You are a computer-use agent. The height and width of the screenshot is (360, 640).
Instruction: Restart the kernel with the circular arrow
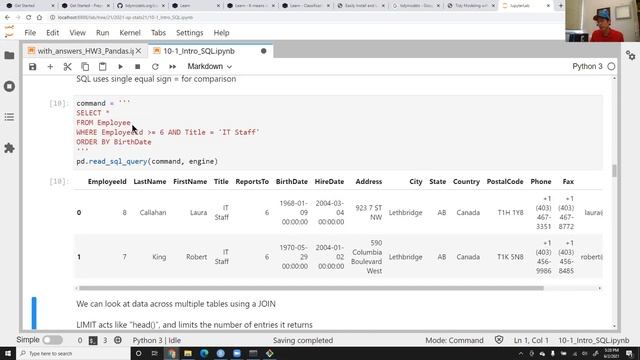[155, 67]
